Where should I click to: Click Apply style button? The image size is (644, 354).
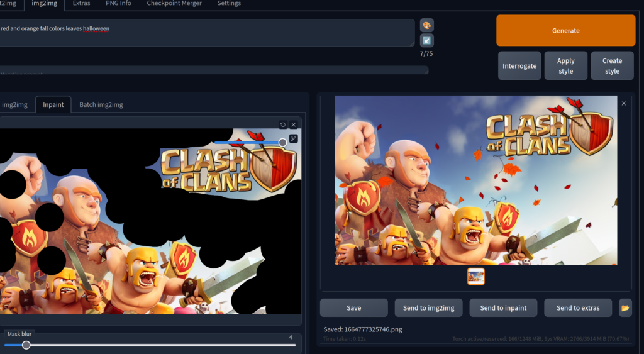coord(565,66)
